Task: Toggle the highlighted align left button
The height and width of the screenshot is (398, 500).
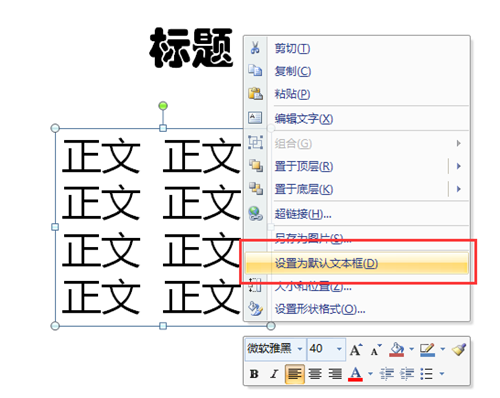Action: point(295,374)
